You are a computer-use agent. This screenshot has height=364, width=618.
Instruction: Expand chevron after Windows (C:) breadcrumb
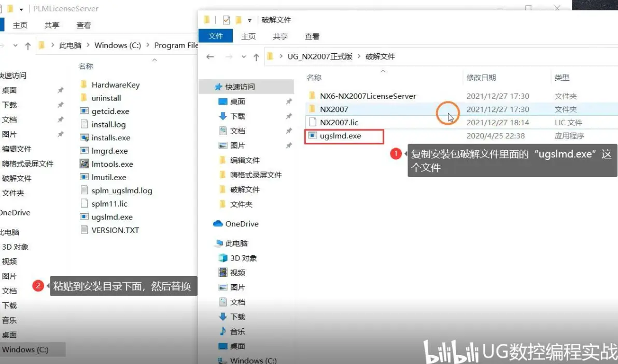(x=148, y=45)
